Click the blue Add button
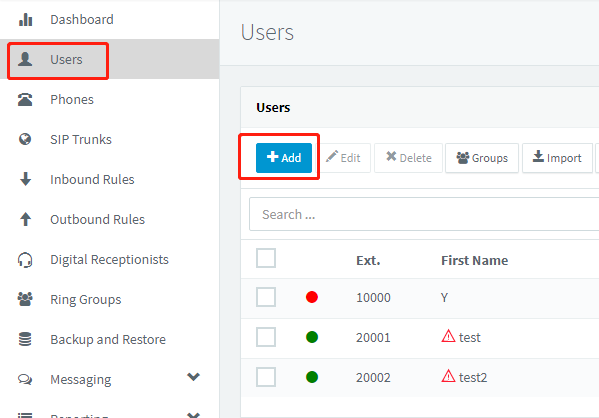The width and height of the screenshot is (599, 418). (284, 158)
